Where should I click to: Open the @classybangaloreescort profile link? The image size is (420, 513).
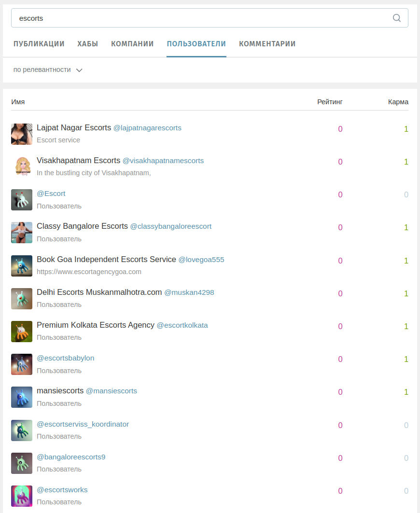pos(171,226)
